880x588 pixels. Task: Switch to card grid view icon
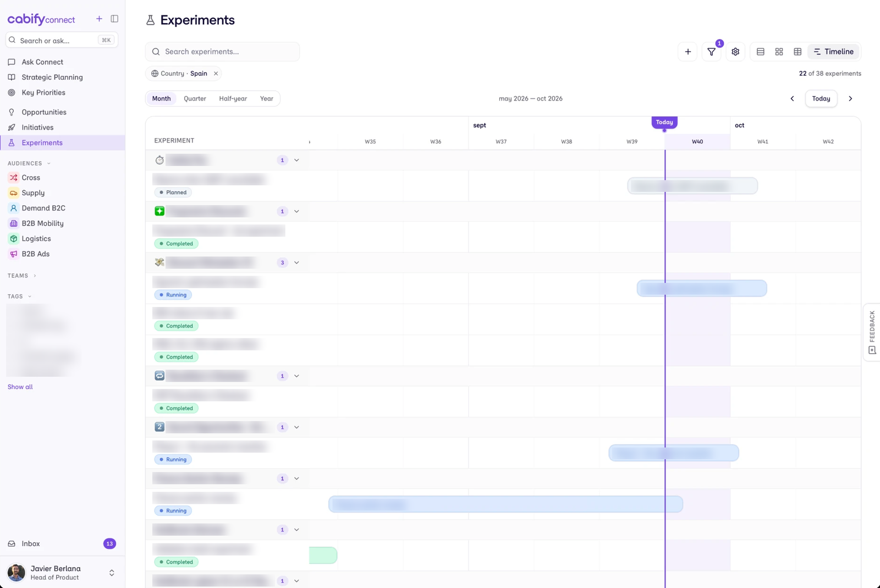click(x=779, y=52)
